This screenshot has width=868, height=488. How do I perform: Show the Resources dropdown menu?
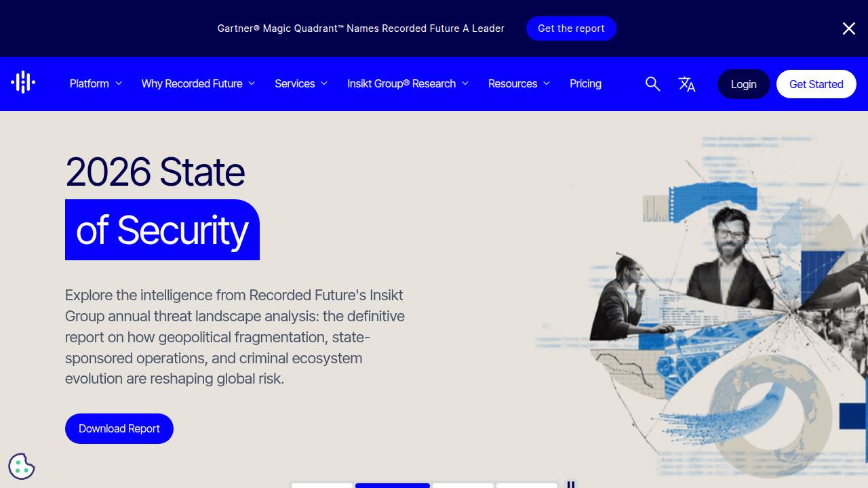519,83
